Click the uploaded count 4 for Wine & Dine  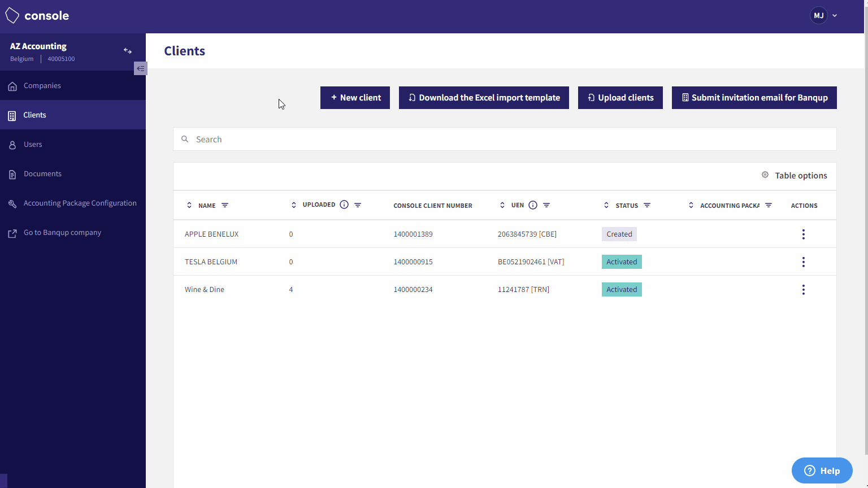click(291, 290)
